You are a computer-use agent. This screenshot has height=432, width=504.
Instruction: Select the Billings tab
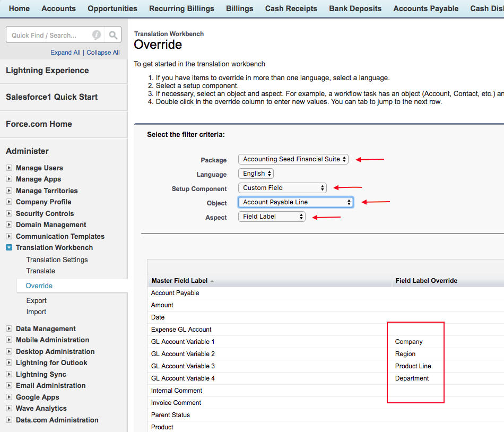pyautogui.click(x=239, y=8)
